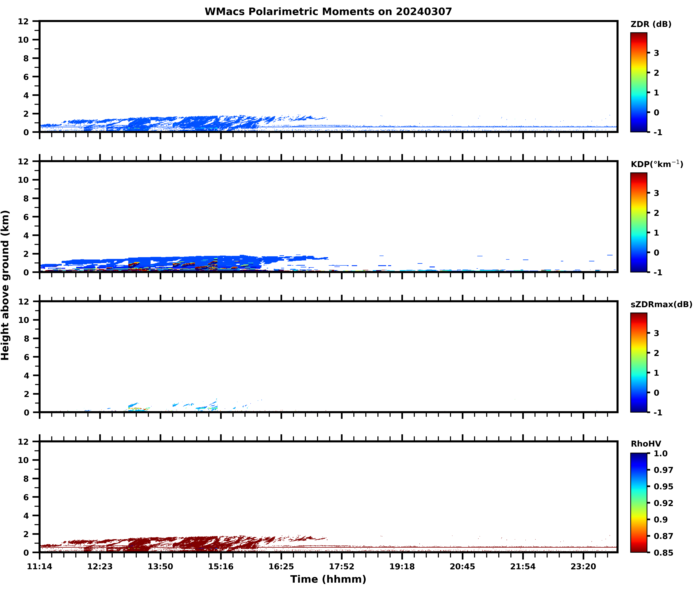Click the 0.95 RhoHV colorbar label
This screenshot has width=700, height=592.
(663, 486)
